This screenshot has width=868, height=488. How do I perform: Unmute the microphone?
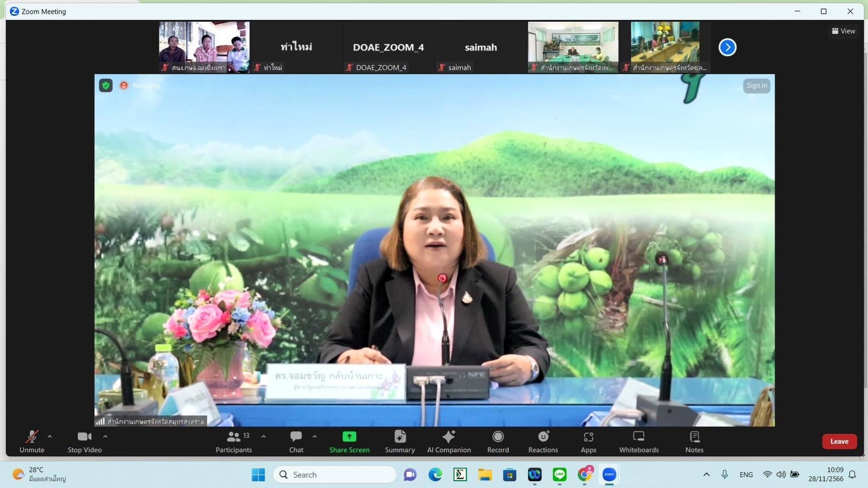click(x=32, y=441)
